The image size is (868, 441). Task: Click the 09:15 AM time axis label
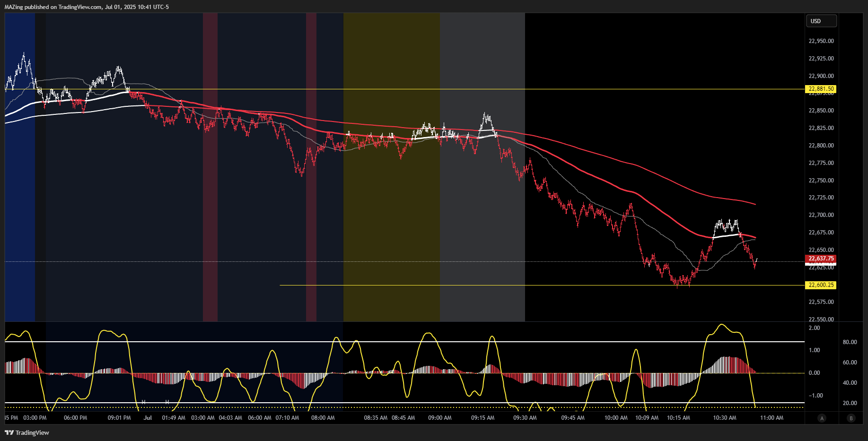[483, 418]
